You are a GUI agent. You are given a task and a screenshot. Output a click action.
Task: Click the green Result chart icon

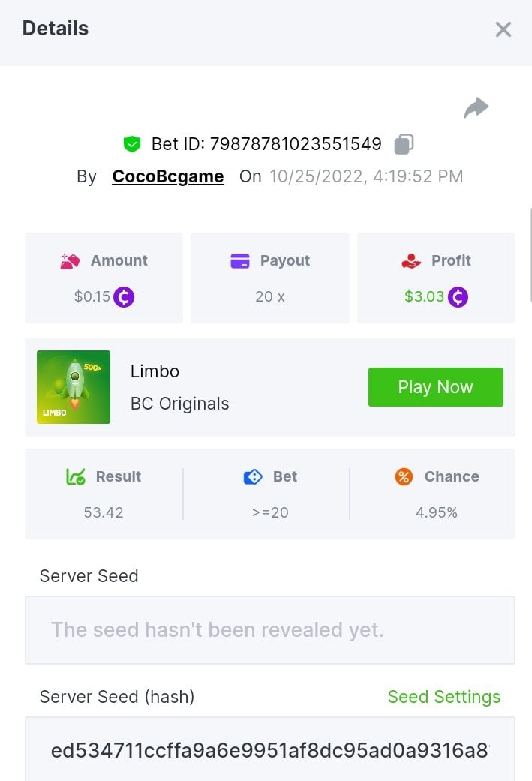(x=76, y=476)
